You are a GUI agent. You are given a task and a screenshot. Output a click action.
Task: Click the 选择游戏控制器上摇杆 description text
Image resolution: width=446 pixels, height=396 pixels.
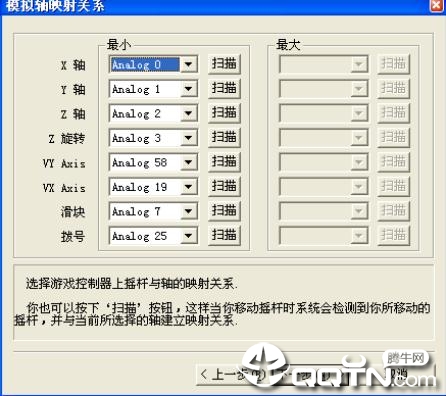tap(132, 284)
